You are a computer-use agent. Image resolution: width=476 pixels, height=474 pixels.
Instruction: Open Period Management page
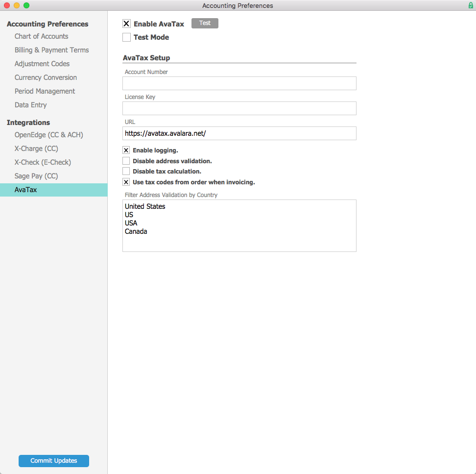point(45,91)
